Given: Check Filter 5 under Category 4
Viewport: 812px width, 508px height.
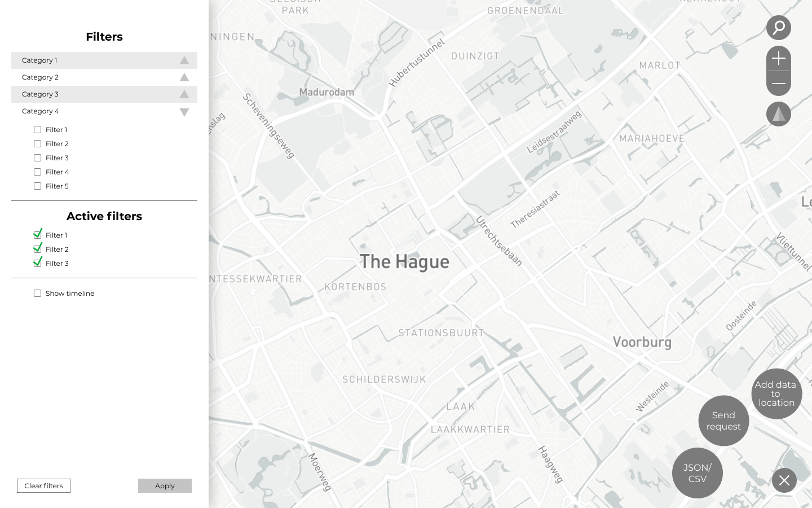Looking at the screenshot, I should (x=37, y=186).
